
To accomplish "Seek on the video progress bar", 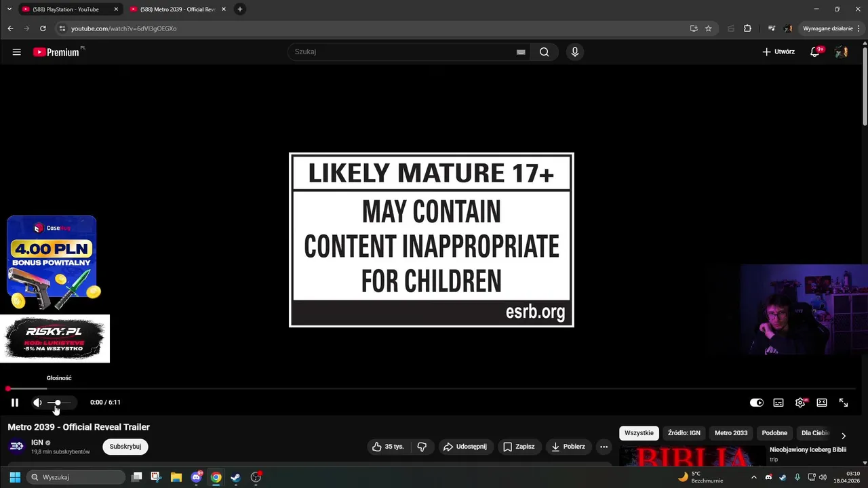I will [x=431, y=388].
